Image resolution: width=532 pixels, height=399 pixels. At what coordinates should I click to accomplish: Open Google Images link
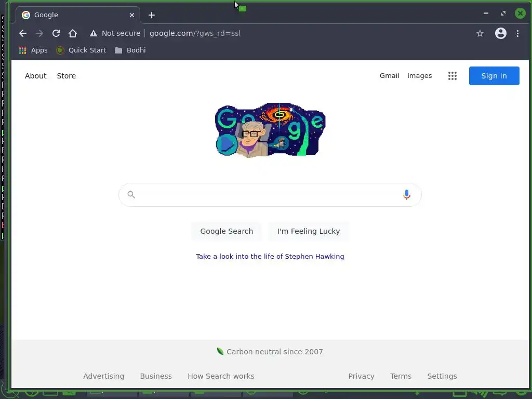tap(419, 76)
